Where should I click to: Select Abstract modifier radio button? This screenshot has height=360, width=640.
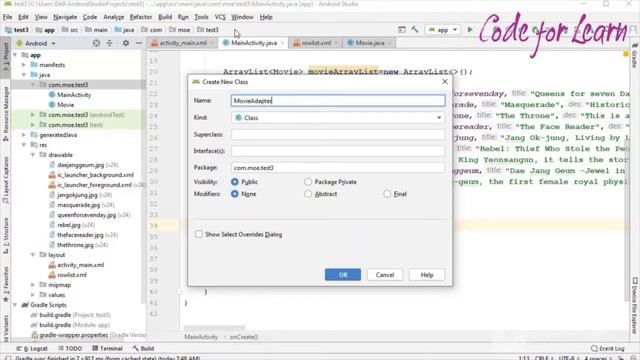pos(308,194)
